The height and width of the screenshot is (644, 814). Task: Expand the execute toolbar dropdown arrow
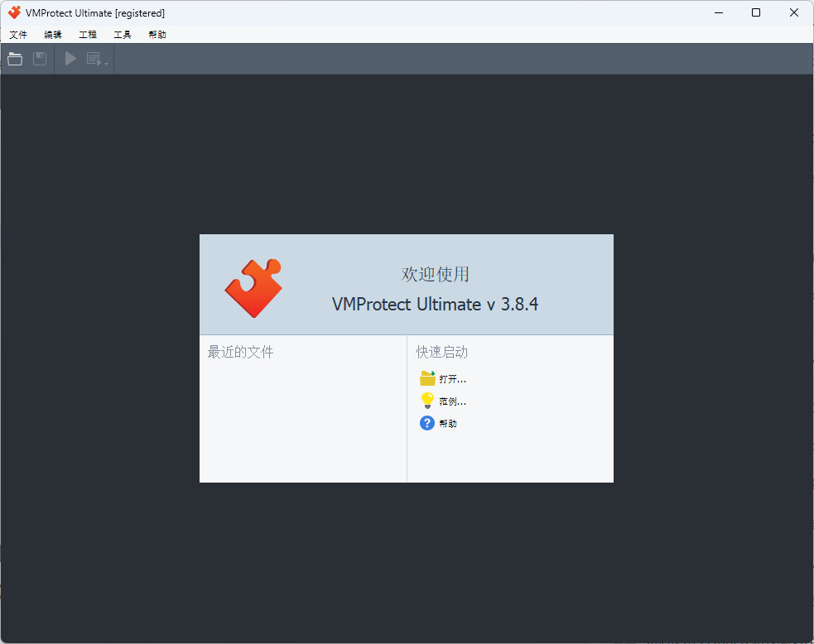point(107,63)
